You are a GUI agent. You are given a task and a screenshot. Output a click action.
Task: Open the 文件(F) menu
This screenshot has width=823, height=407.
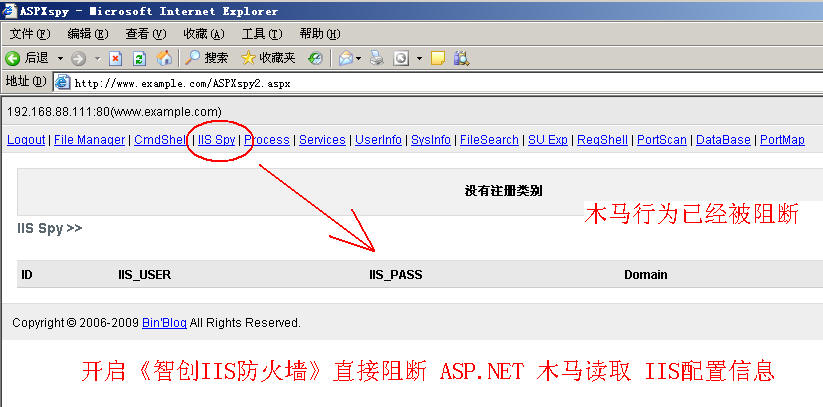[x=30, y=34]
